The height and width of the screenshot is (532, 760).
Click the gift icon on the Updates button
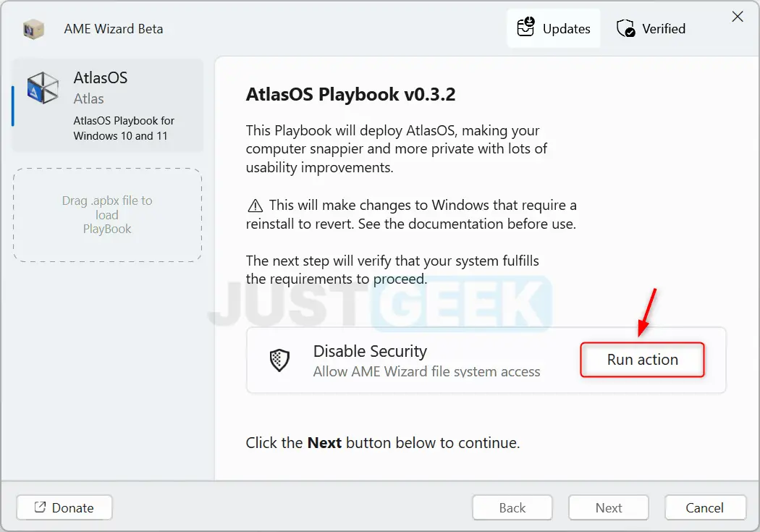526,28
